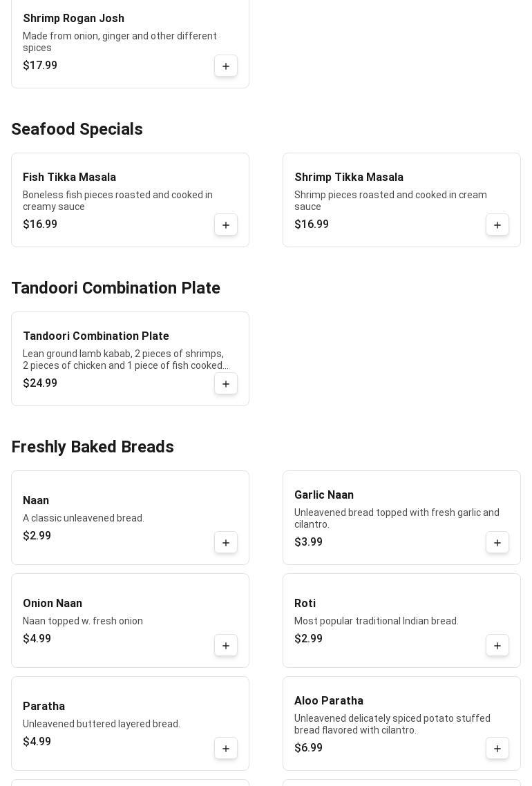Open the Fish Tikka Masala item title
The width and height of the screenshot is (532, 786).
[x=69, y=178]
